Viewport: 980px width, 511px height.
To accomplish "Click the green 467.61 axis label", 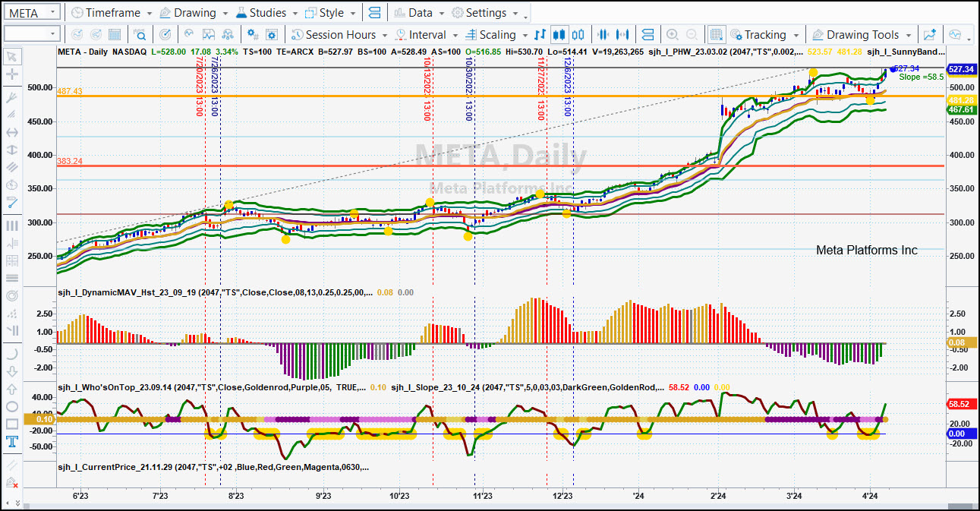I will point(961,110).
